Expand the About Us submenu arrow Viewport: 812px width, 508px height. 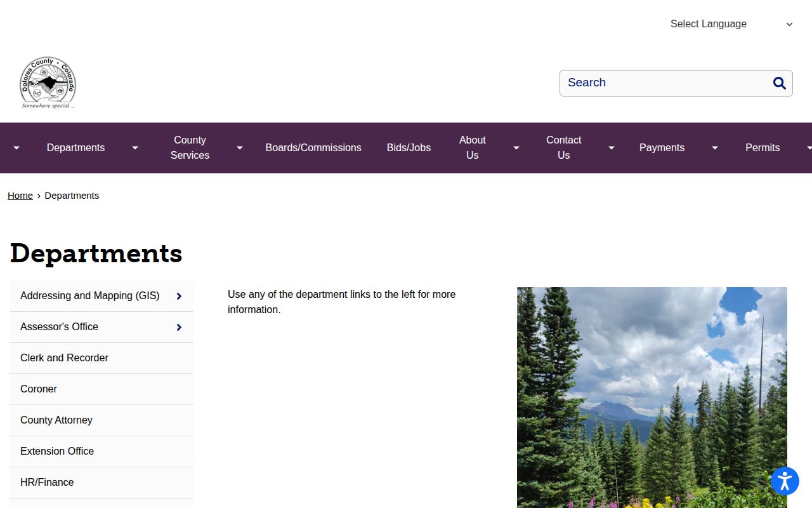516,148
